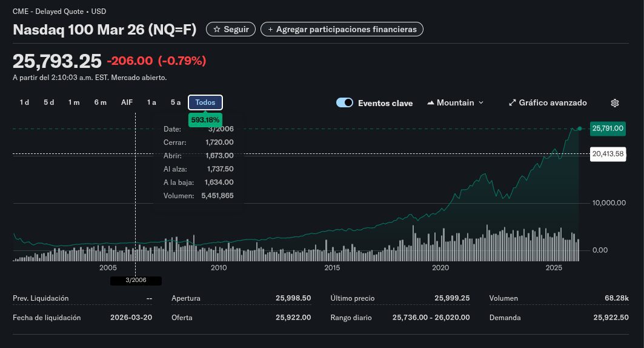This screenshot has height=348, width=644.
Task: Click the tooltip Cerrar value 1,720.00
Action: [219, 142]
